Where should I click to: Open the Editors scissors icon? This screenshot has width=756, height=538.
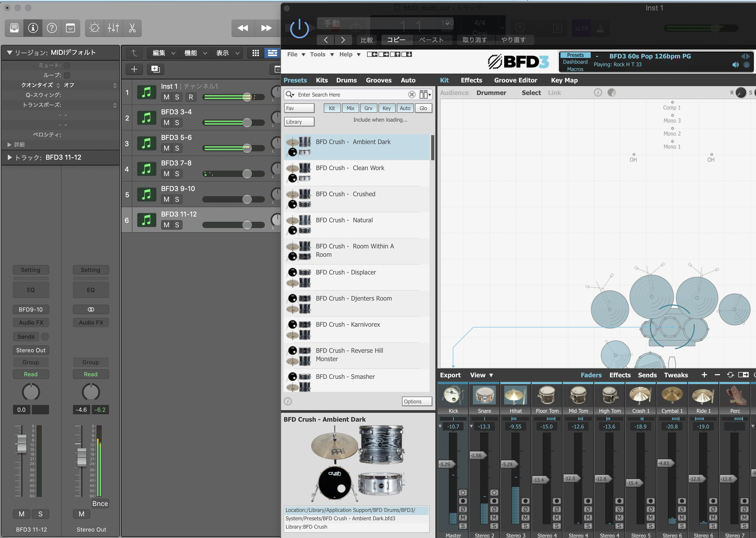coord(132,28)
